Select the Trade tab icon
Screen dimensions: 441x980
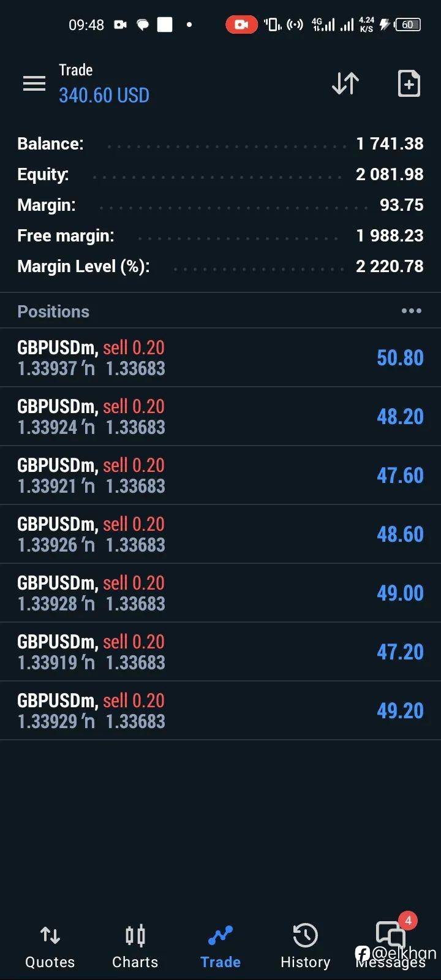221,936
